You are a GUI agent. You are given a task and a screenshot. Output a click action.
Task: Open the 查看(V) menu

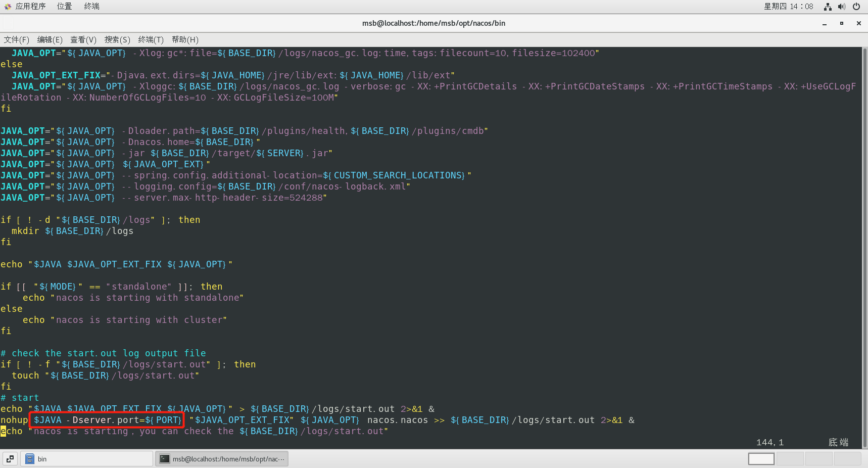pos(83,39)
